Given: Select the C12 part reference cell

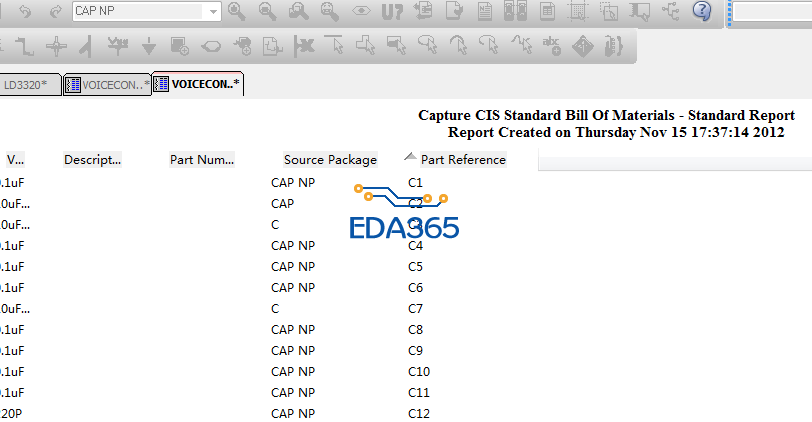Looking at the screenshot, I should pyautogui.click(x=419, y=414).
